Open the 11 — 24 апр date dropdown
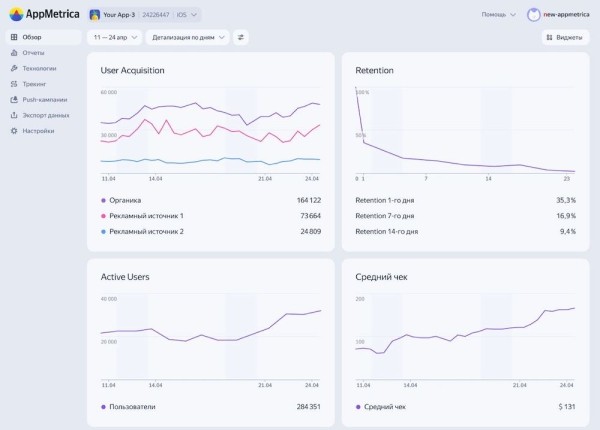The image size is (600, 430). click(x=114, y=37)
